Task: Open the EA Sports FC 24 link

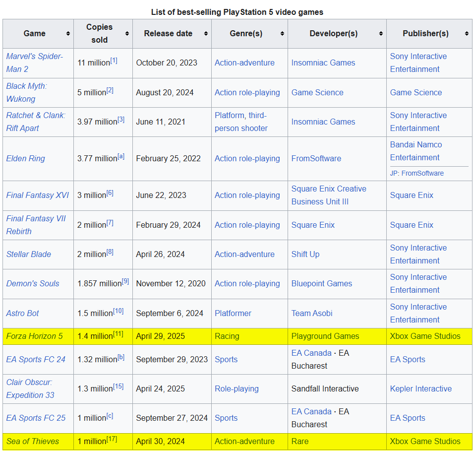Action: click(36, 359)
